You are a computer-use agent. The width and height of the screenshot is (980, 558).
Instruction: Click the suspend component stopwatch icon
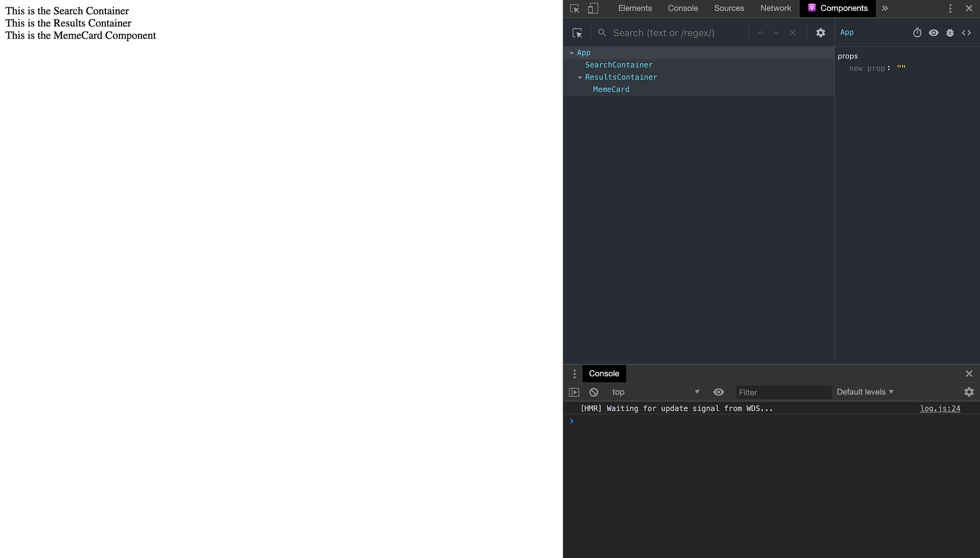point(917,33)
